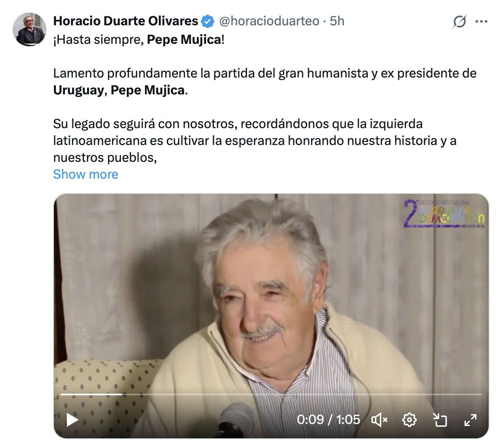Click the sentence 'Lamento profundamente la partida'
The height and width of the screenshot is (448, 503).
[265, 82]
